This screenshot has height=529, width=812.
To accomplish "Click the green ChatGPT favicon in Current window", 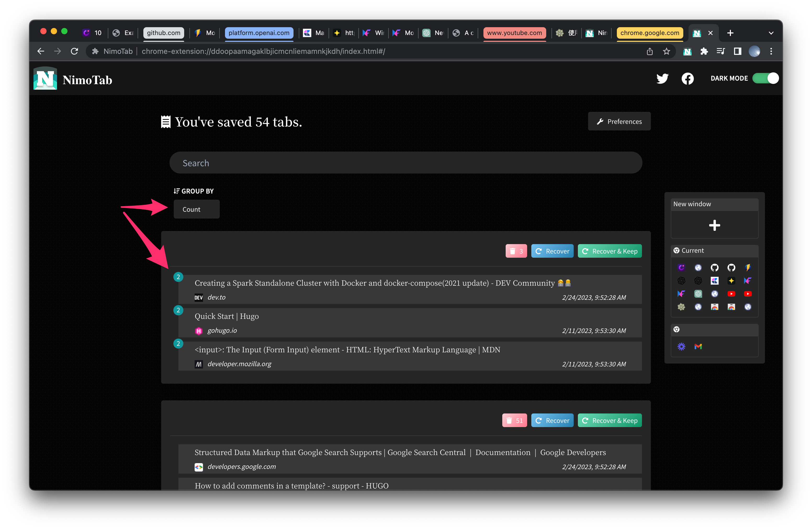I will coord(698,294).
